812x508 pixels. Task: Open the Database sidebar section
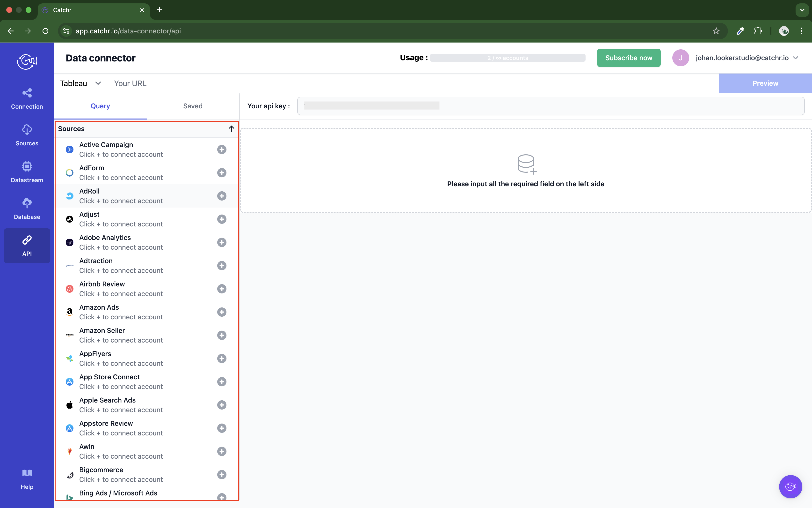coord(27,209)
